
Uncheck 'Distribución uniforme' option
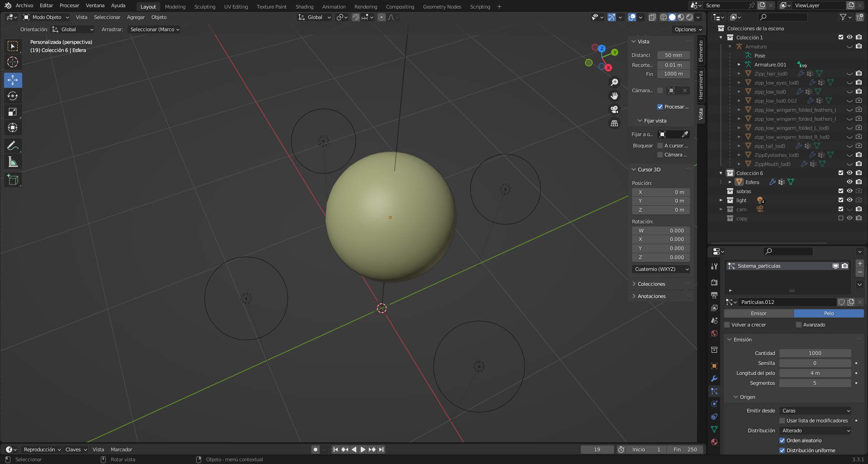pos(782,450)
